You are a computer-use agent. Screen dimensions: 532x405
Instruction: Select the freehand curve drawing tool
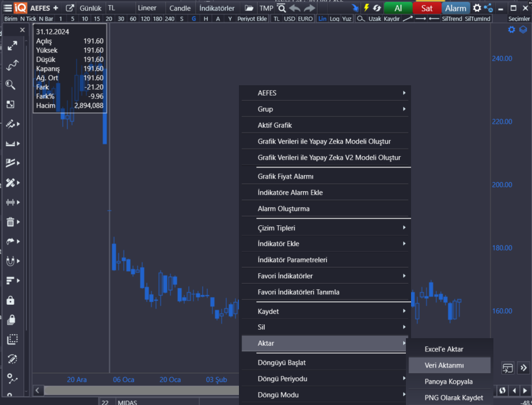[12, 65]
